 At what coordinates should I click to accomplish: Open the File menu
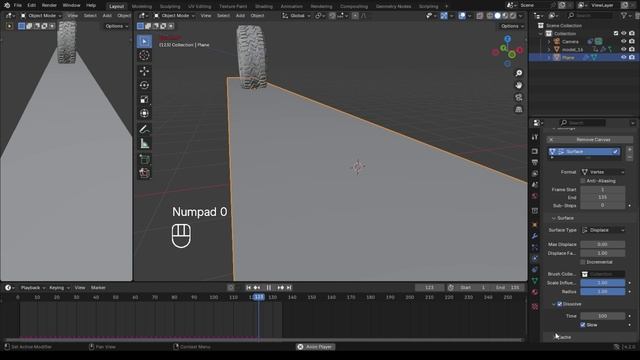click(18, 5)
